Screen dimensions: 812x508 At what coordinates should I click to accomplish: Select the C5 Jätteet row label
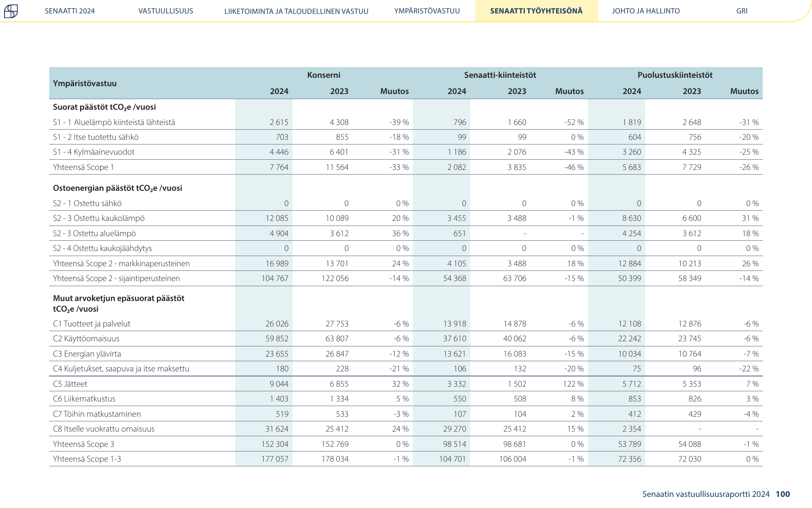click(x=70, y=384)
